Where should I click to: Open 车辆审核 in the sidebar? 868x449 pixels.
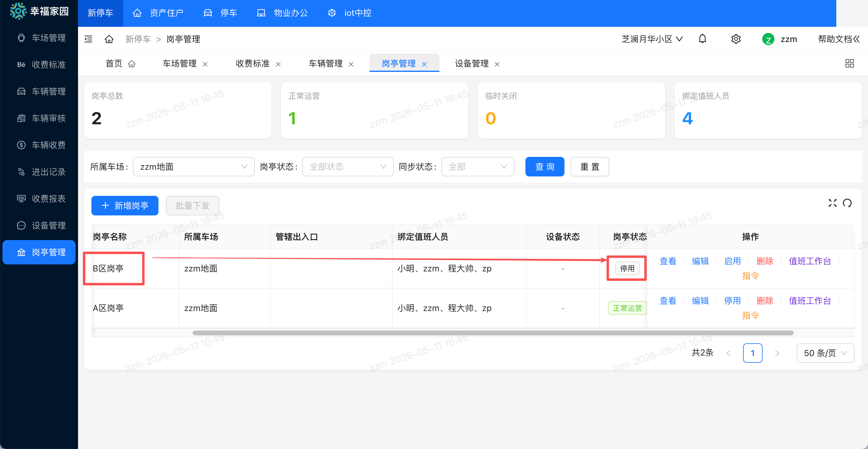coord(39,118)
